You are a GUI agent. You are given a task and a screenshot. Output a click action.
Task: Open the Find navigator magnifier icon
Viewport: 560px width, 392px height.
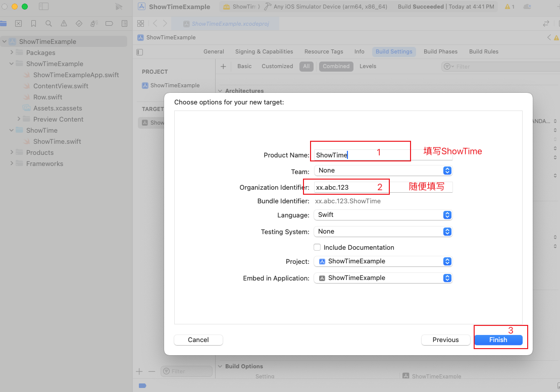[x=48, y=24]
